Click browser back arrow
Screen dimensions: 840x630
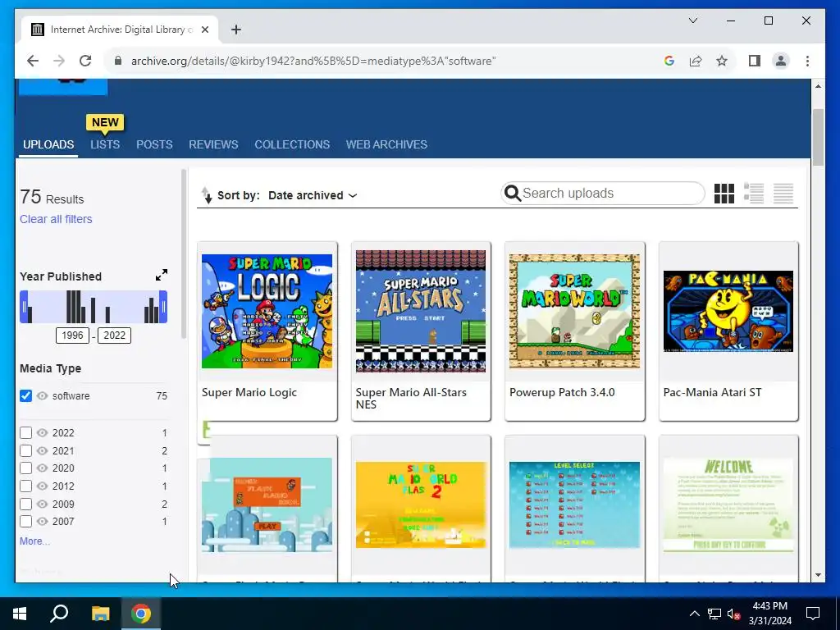coord(33,61)
